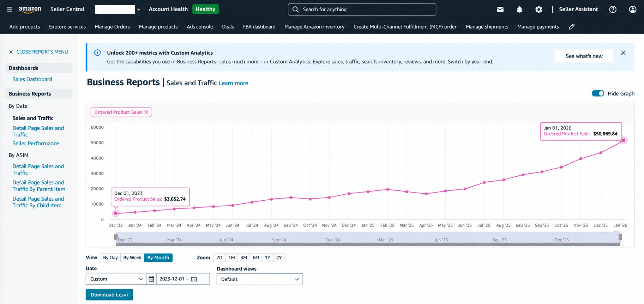Click the left handle of the range slider

coord(116,237)
